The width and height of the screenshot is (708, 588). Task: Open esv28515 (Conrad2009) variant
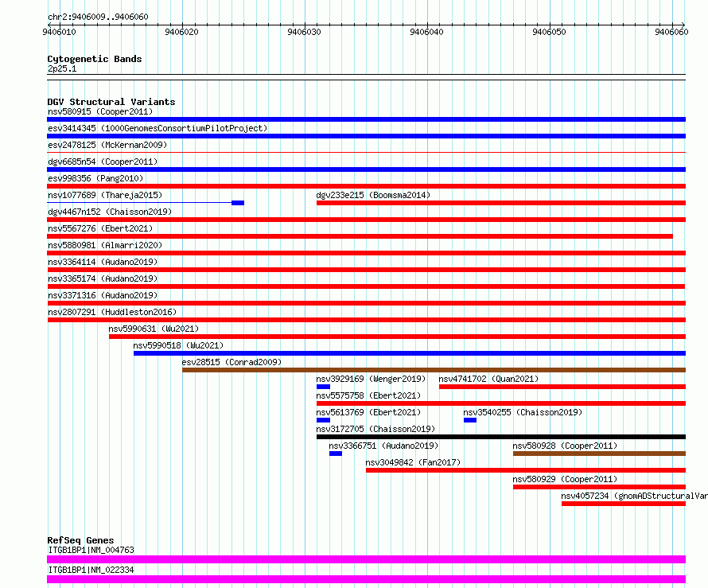click(x=231, y=362)
